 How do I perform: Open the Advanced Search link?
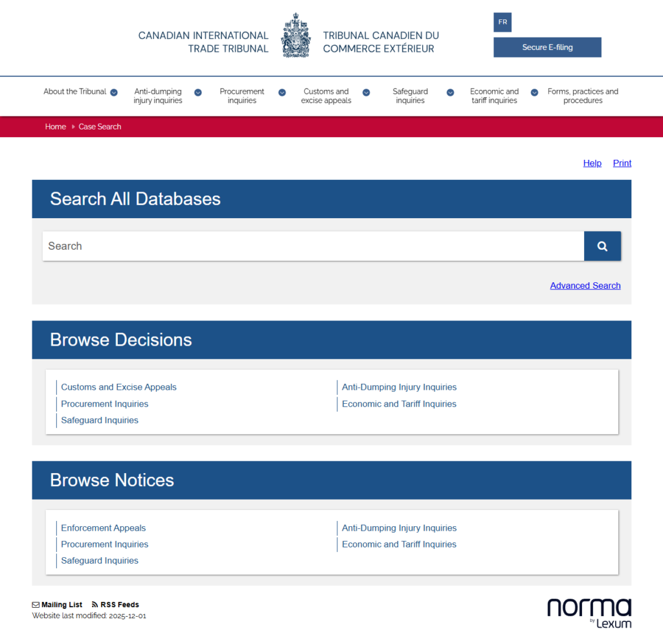[x=585, y=285]
